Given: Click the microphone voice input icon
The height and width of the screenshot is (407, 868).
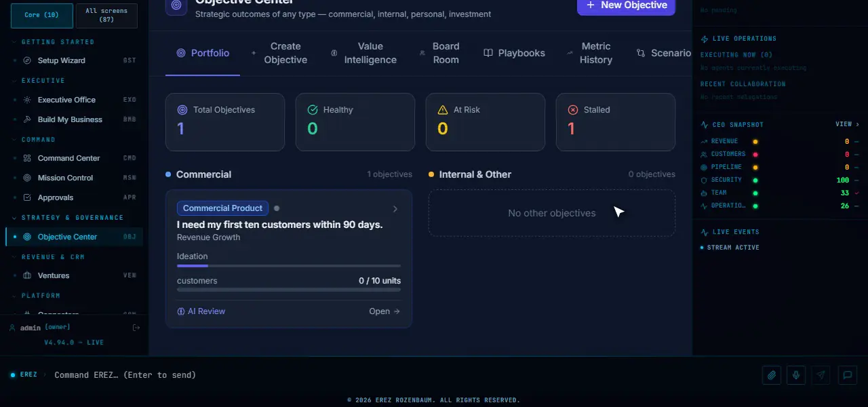Looking at the screenshot, I should point(797,375).
